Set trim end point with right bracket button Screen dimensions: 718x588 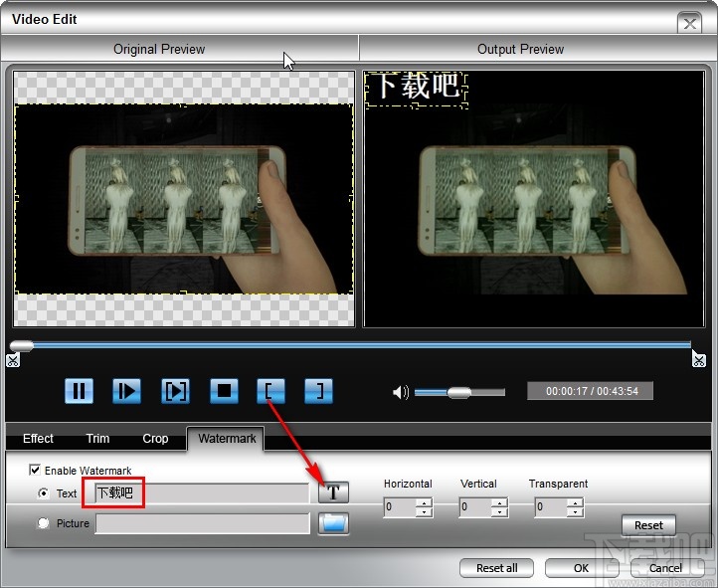coord(318,391)
